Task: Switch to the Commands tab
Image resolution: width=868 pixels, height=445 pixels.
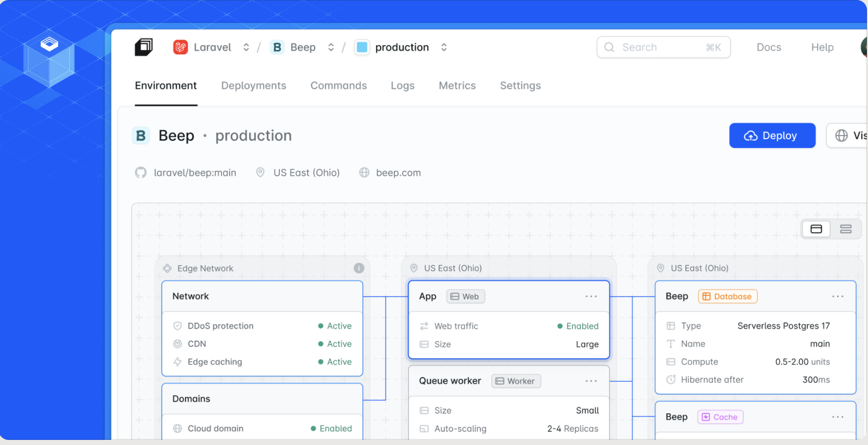Action: coord(339,86)
